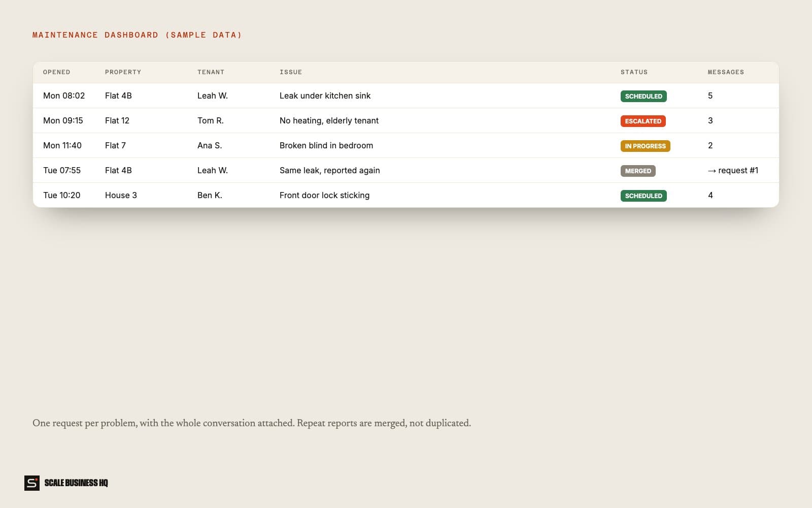
Task: Click the OPENED column header
Action: point(57,72)
